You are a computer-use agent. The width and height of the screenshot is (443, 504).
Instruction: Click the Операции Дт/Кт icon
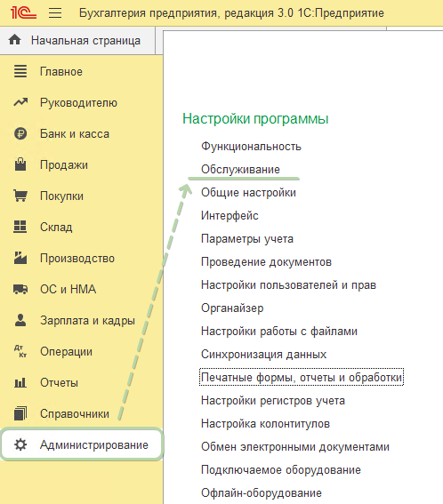(20, 351)
